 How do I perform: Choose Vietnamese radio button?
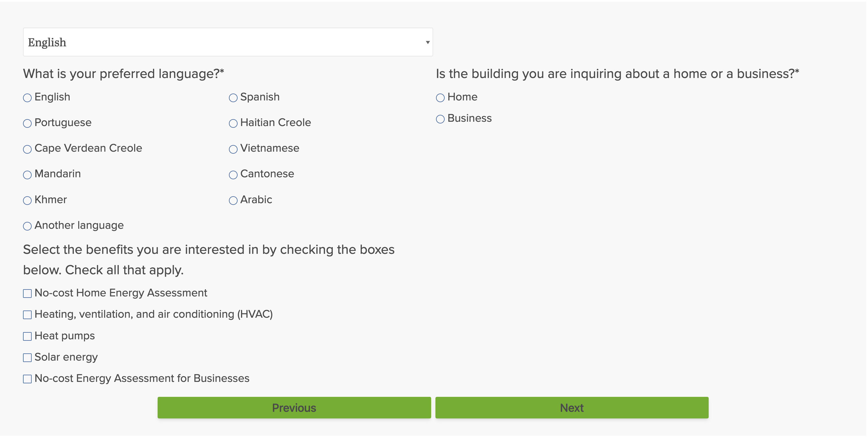pyautogui.click(x=233, y=149)
